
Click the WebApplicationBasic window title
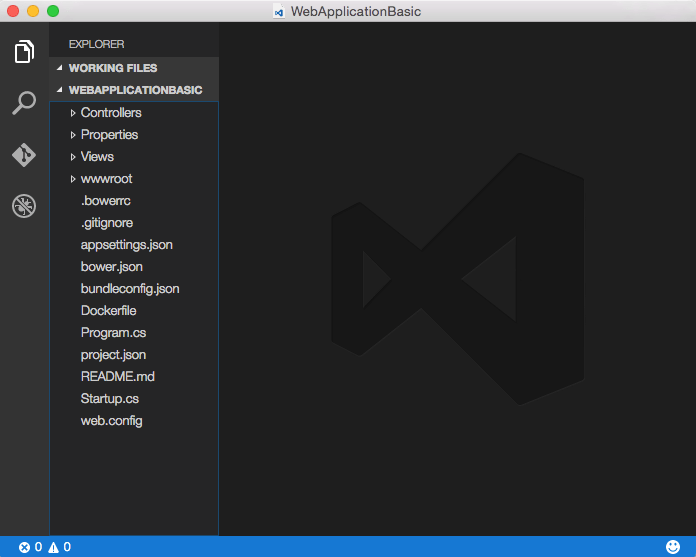coord(356,12)
